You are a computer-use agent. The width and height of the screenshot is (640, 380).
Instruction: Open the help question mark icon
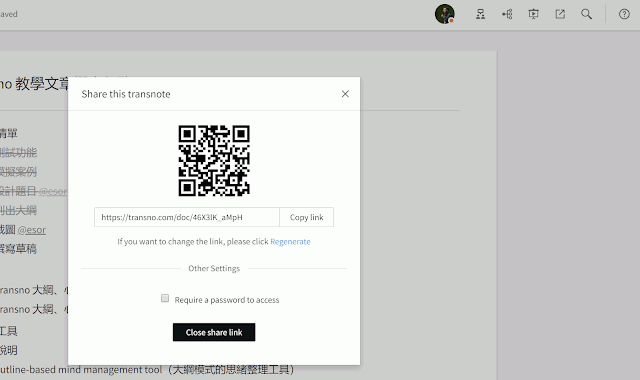pyautogui.click(x=624, y=14)
